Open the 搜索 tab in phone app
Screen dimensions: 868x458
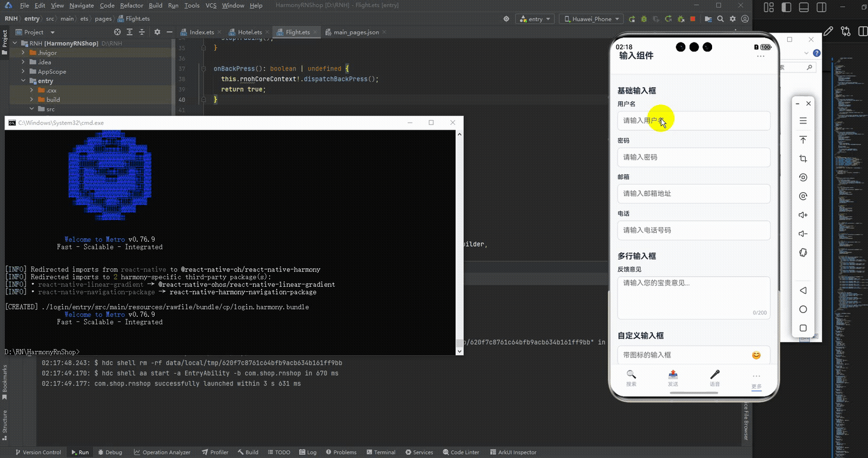[x=631, y=378]
